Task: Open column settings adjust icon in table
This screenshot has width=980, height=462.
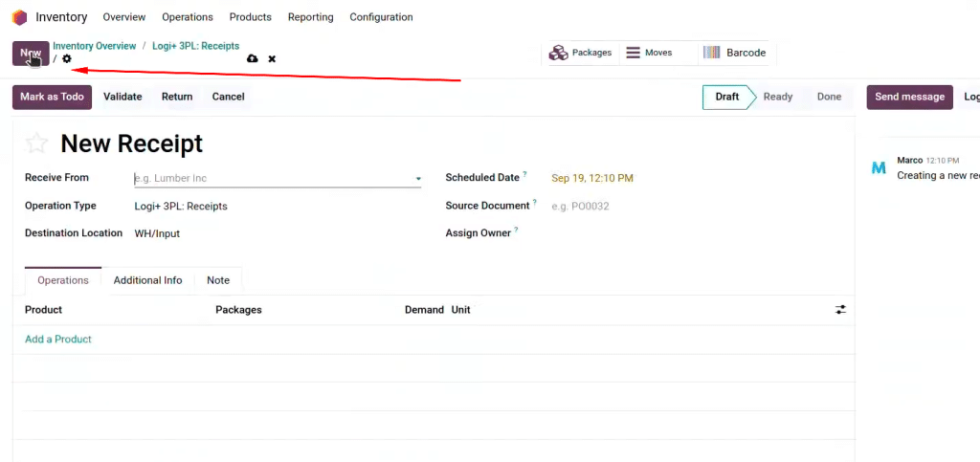Action: 840,310
